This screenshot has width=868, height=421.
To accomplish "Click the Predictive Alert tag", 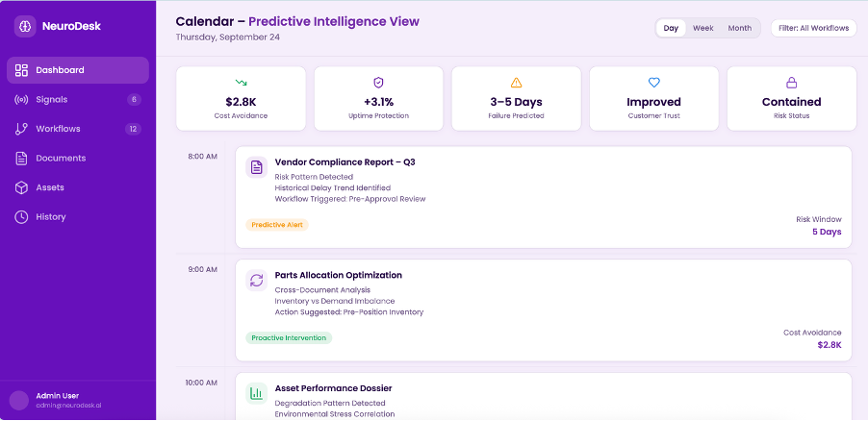I will click(277, 225).
